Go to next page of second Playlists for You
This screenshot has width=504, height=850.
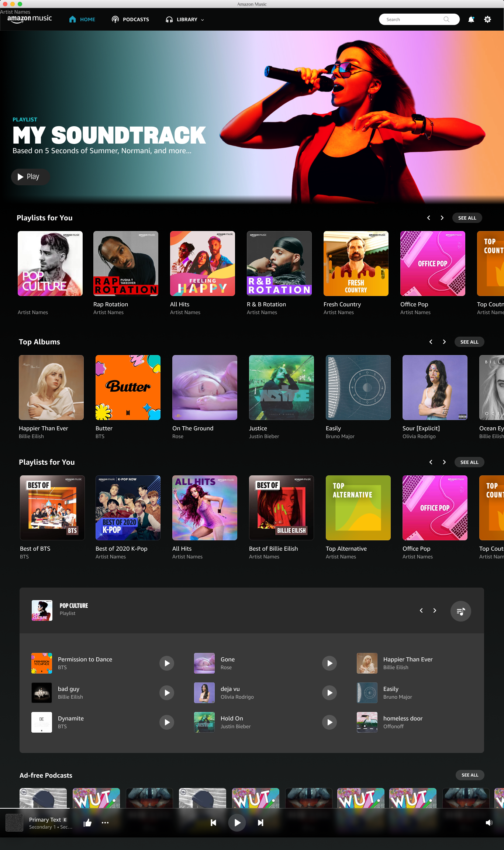pos(444,462)
